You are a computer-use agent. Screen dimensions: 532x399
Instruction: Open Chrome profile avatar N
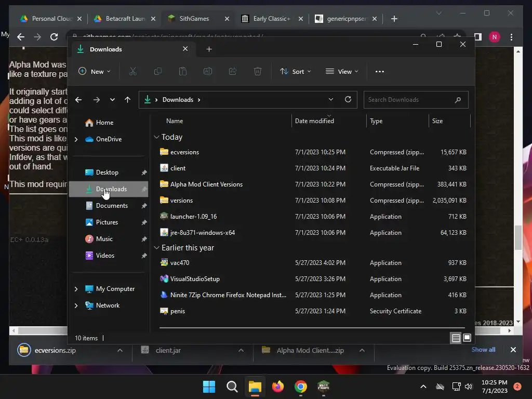coord(495,37)
